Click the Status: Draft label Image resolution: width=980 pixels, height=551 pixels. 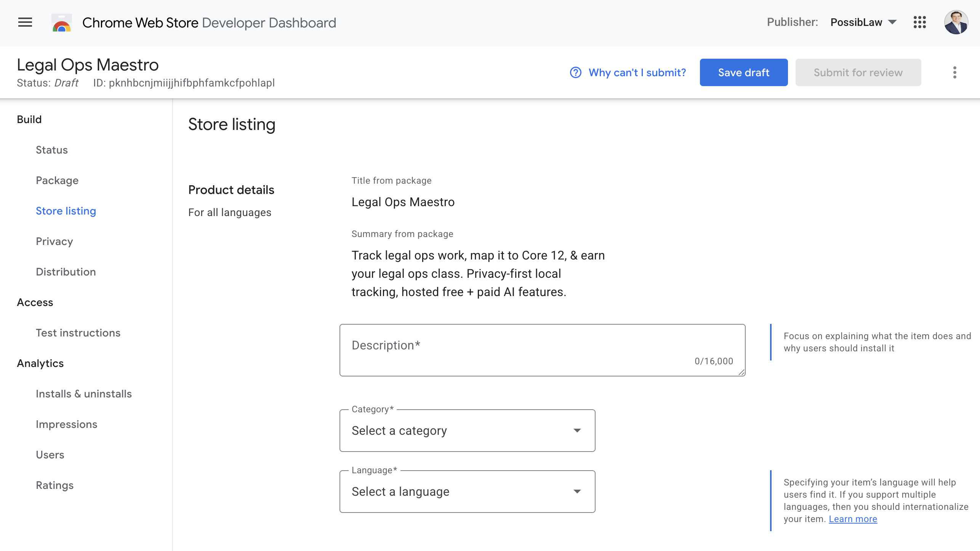tap(48, 83)
